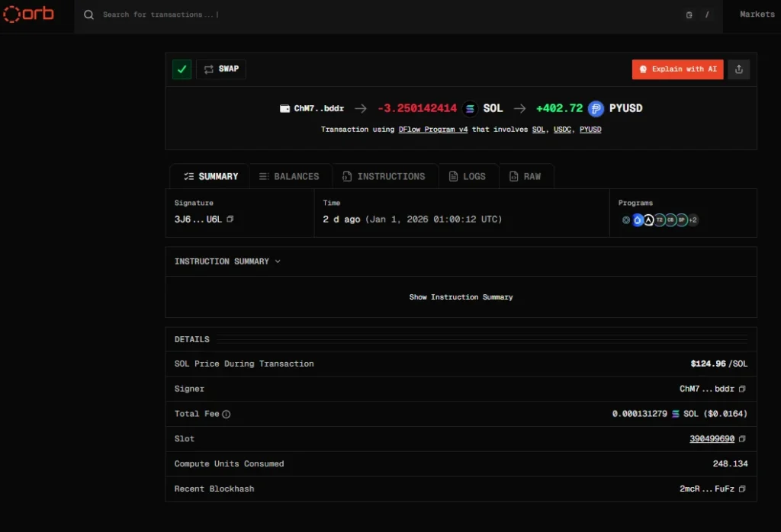Viewport: 781px width, 532px height.
Task: Click the first program icon under Programs
Action: (626, 220)
